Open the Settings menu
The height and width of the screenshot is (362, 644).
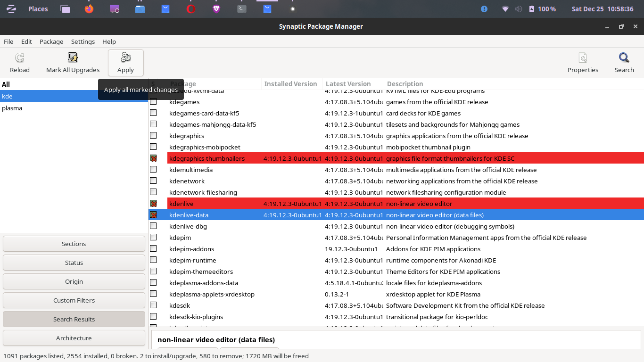point(83,41)
